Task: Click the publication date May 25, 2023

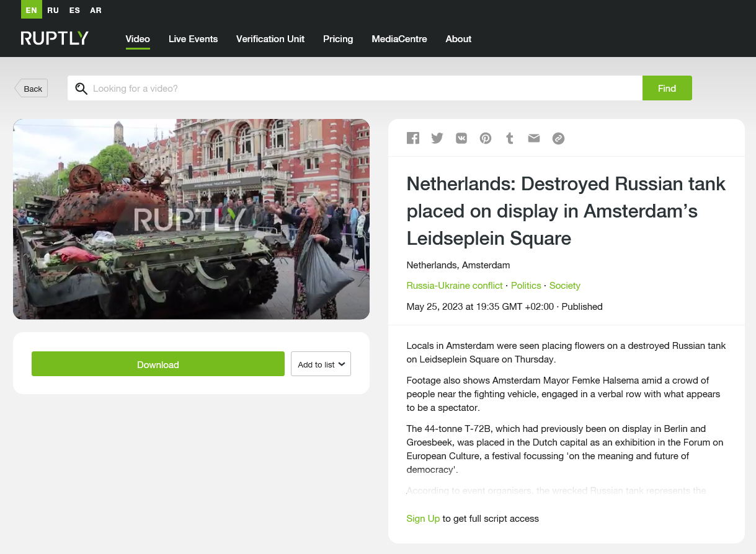Action: click(480, 307)
